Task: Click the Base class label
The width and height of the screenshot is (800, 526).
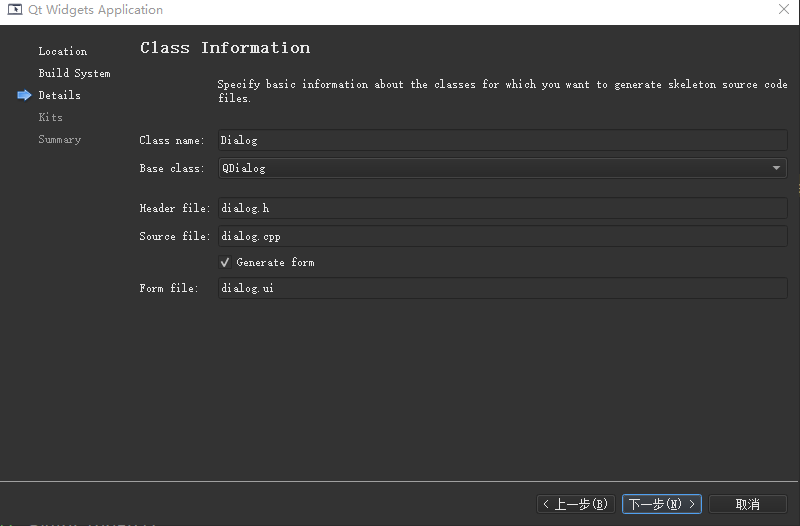Action: pyautogui.click(x=172, y=168)
